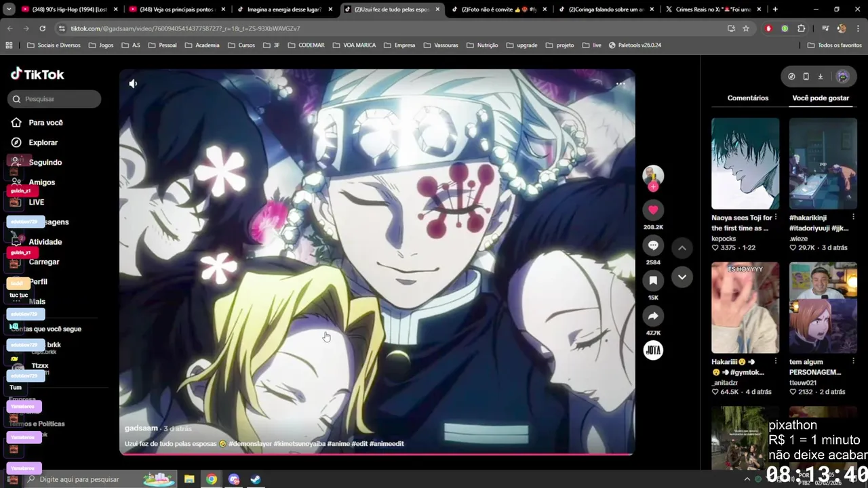The image size is (868, 488).
Task: Click video progress bar
Action: coord(377,454)
